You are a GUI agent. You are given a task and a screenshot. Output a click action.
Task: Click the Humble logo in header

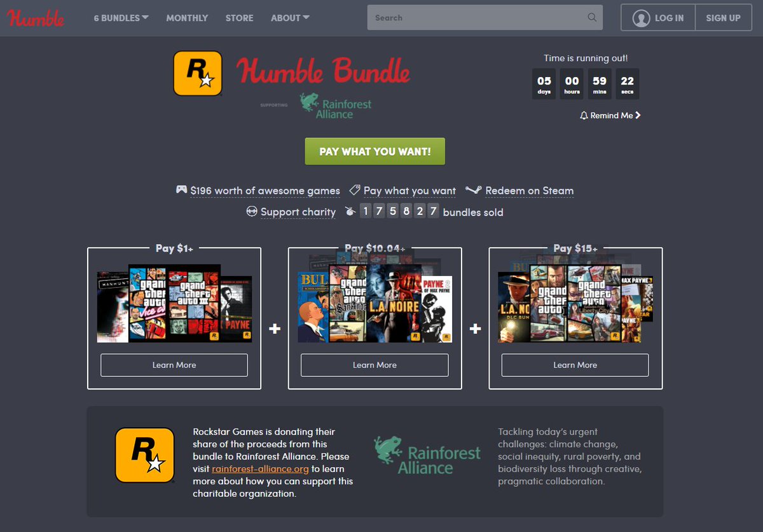coord(36,18)
